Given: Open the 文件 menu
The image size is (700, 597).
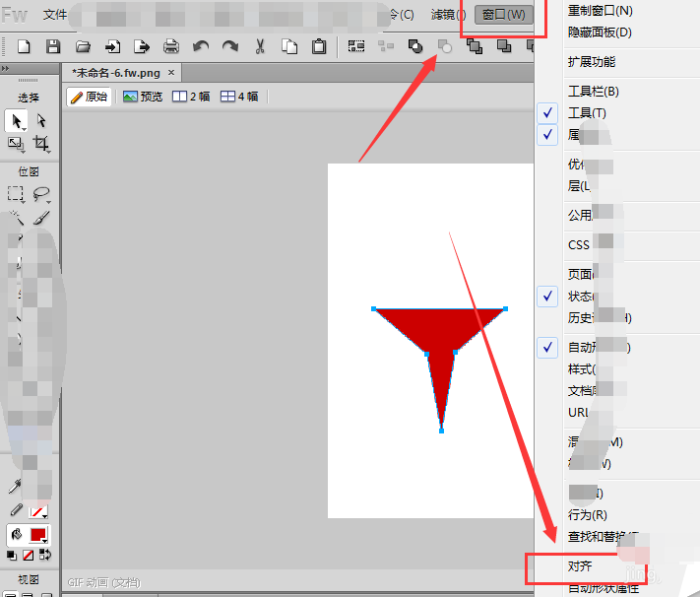Looking at the screenshot, I should click(55, 15).
